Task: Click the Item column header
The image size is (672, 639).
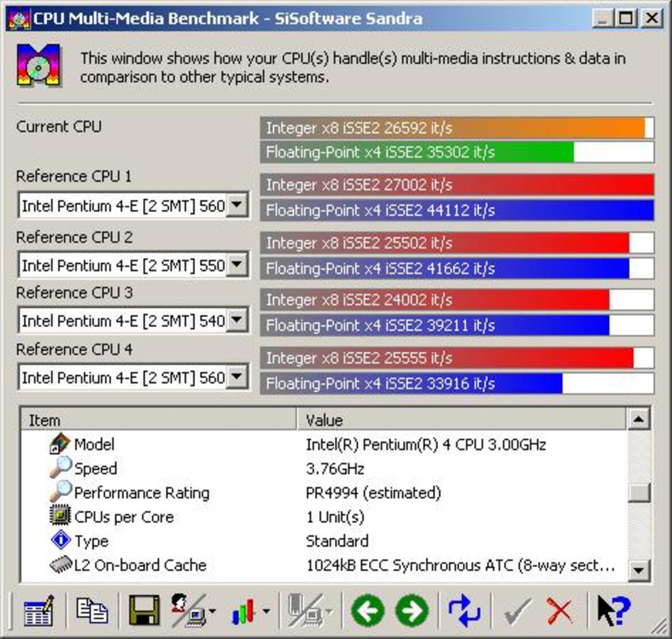Action: [x=159, y=420]
